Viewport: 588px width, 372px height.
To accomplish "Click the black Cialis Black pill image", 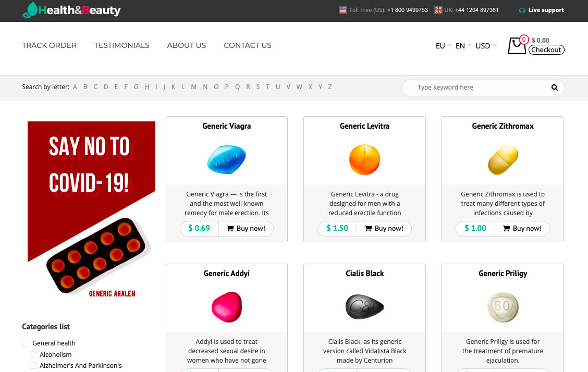I will (x=364, y=306).
